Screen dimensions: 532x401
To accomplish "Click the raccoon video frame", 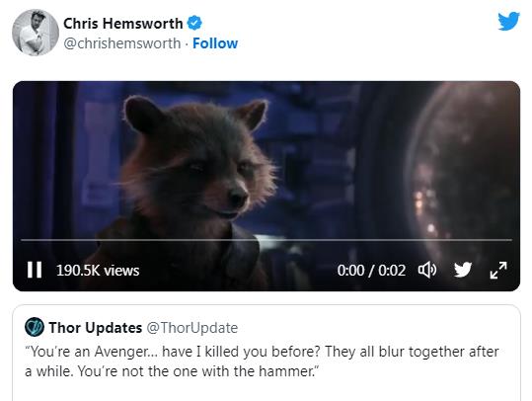I will 266,186.
